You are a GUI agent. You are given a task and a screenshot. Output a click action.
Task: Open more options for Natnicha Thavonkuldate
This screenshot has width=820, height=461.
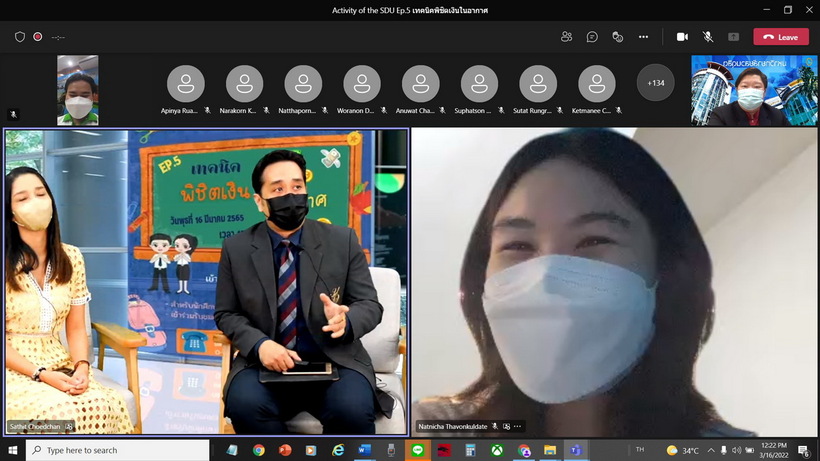[517, 426]
